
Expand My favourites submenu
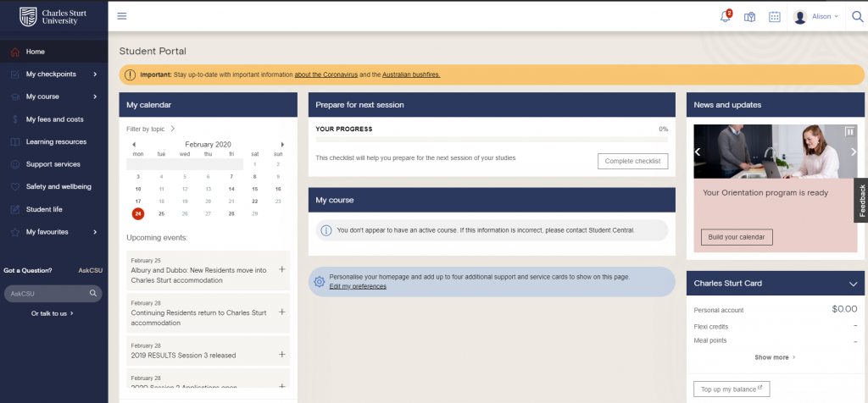(x=95, y=232)
